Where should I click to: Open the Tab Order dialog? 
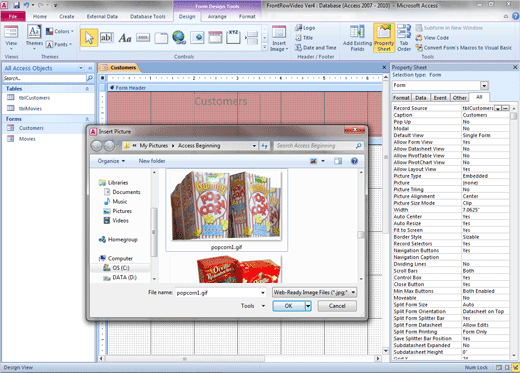pyautogui.click(x=404, y=38)
